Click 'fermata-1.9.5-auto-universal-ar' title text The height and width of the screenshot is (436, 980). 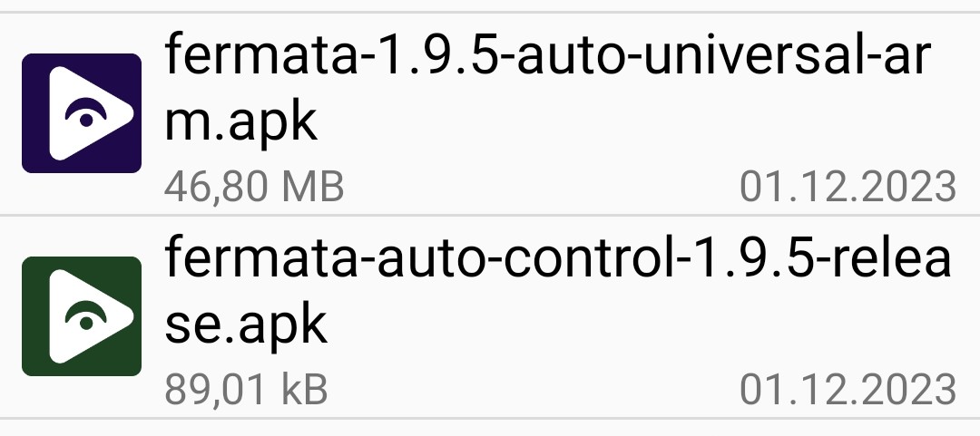pos(548,56)
